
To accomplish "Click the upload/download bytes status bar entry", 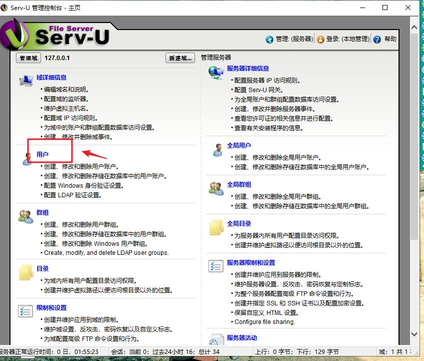I will [x=297, y=352].
